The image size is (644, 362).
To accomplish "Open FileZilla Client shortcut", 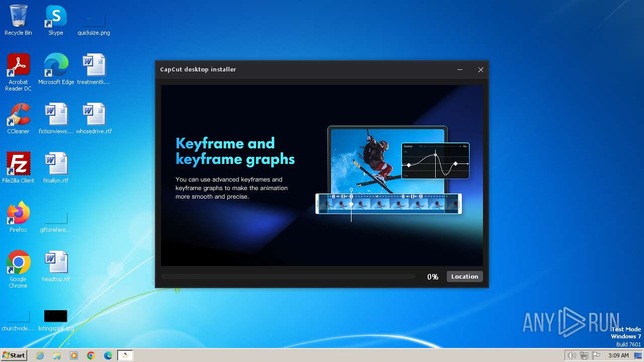I will pyautogui.click(x=18, y=168).
